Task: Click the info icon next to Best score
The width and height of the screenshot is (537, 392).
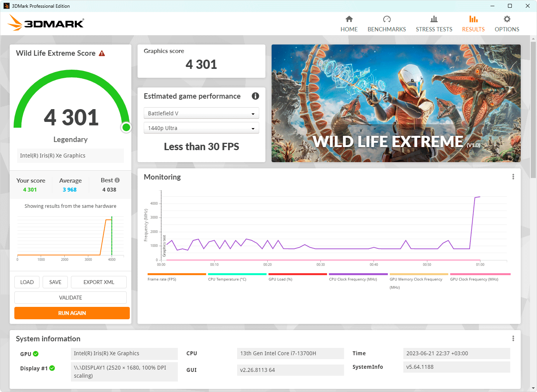Action: (x=117, y=180)
